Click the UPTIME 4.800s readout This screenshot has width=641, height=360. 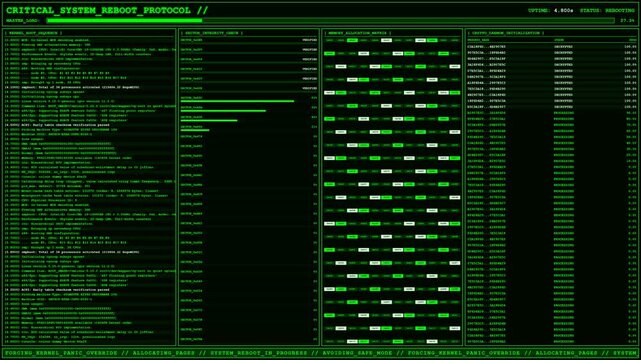[x=551, y=11]
